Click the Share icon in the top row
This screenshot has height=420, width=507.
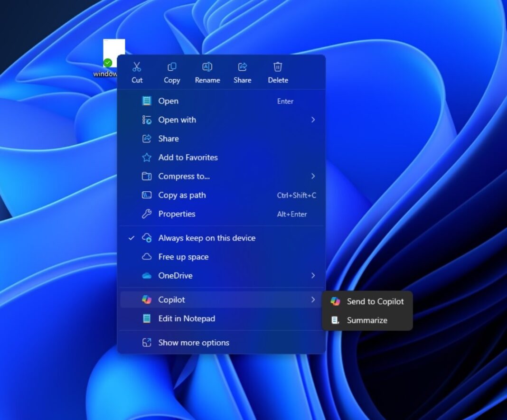click(x=242, y=66)
